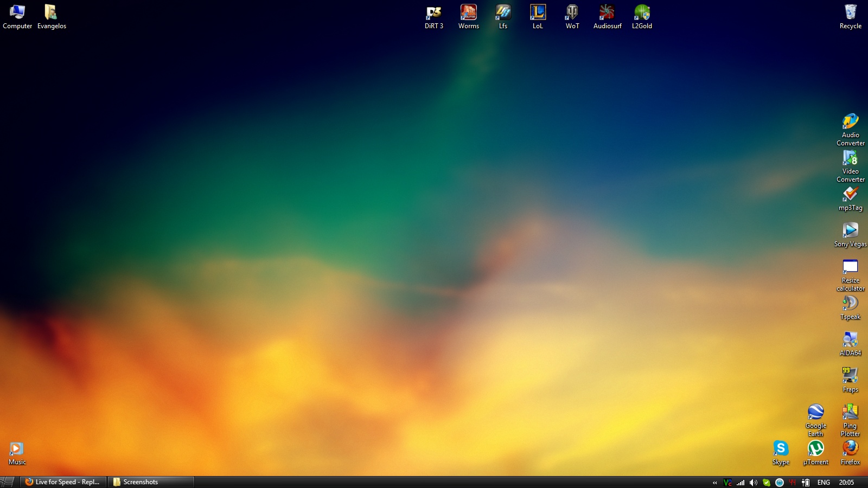Select the Computer desktop icon
This screenshot has width=868, height=488.
(17, 17)
